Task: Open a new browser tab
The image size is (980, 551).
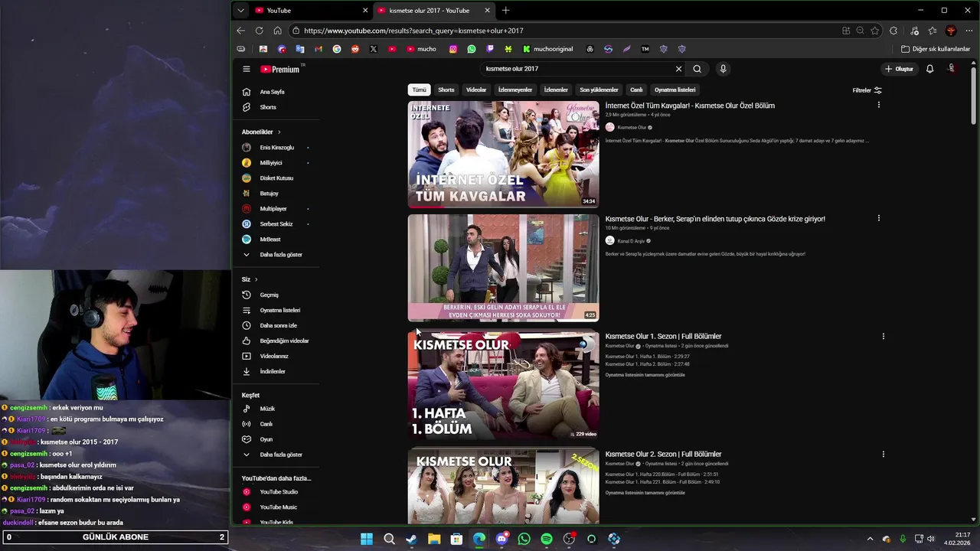Action: 505,11
